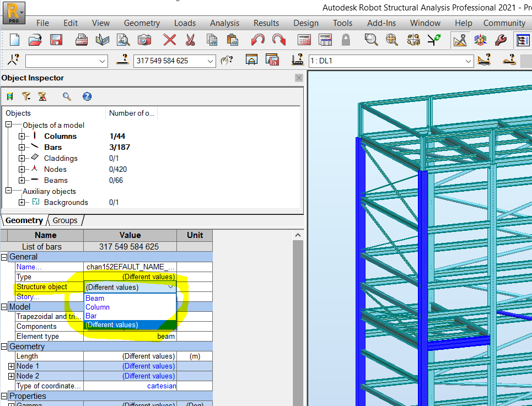Click the Redo arrow icon

coord(278,40)
